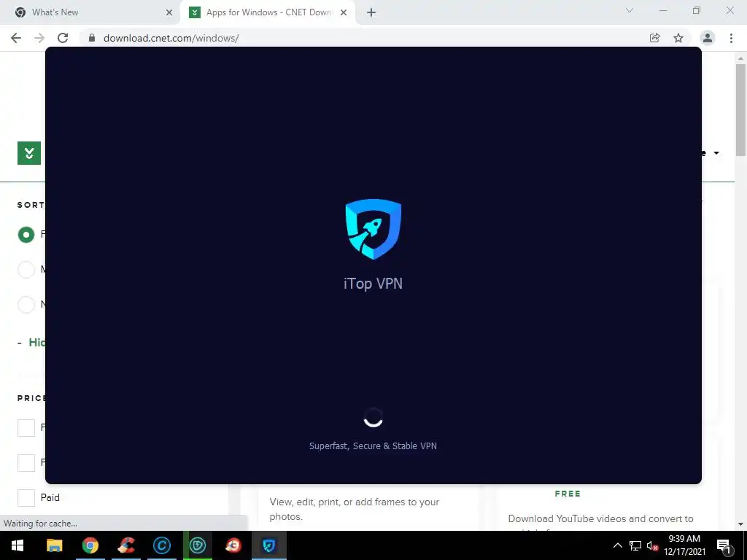Viewport: 747px width, 560px height.
Task: Open CCleaner from the taskbar
Action: pos(125,545)
